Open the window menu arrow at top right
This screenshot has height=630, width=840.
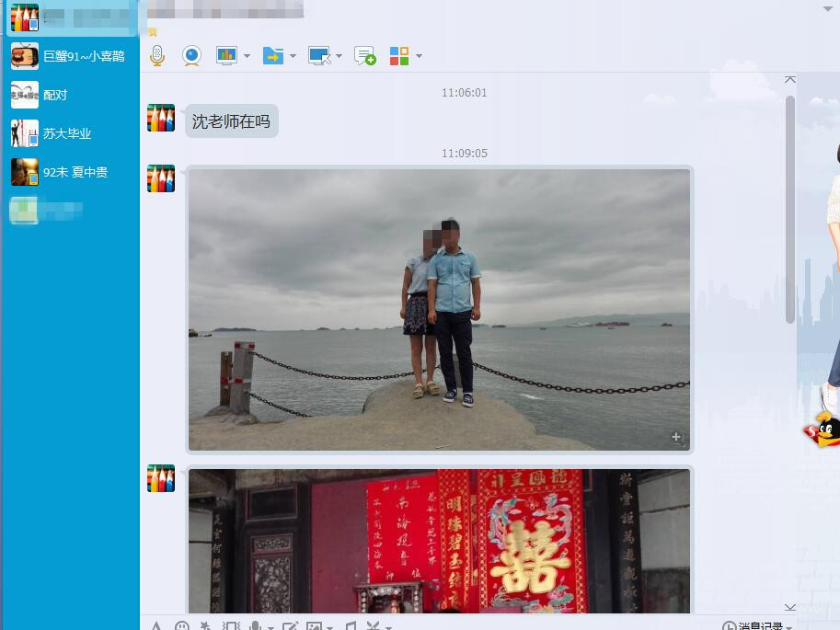[x=828, y=8]
